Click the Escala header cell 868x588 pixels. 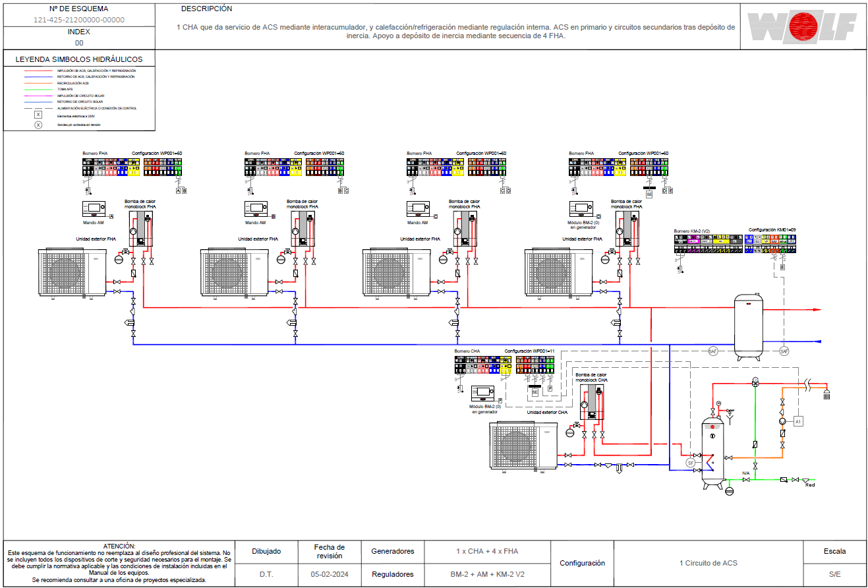click(x=835, y=551)
